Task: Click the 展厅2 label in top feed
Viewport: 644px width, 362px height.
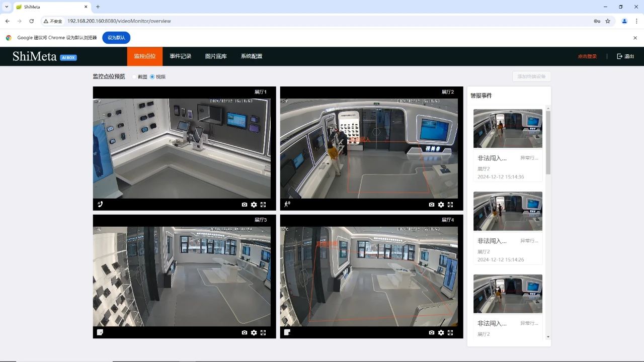Action: pos(448,92)
